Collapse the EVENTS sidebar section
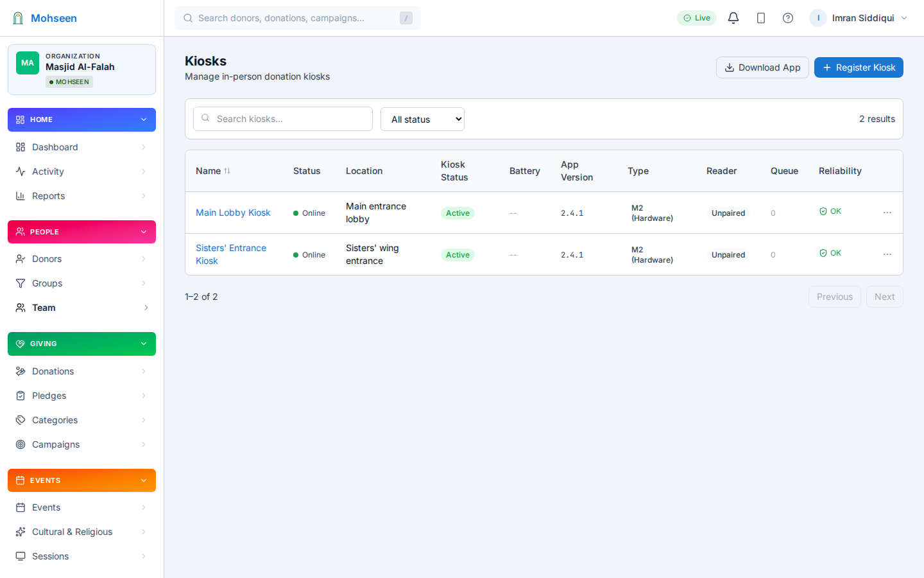This screenshot has width=924, height=578. coord(81,480)
